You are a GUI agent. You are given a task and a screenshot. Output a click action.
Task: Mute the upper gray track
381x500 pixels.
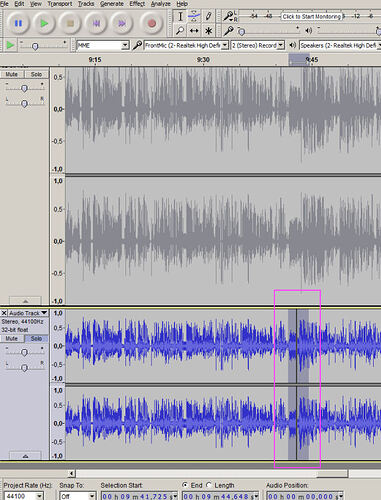coord(11,74)
